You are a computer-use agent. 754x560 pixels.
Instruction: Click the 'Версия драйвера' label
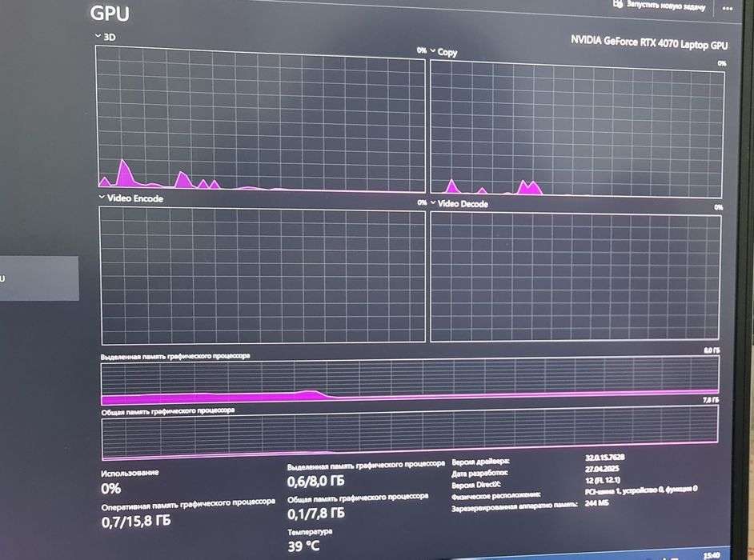point(480,462)
